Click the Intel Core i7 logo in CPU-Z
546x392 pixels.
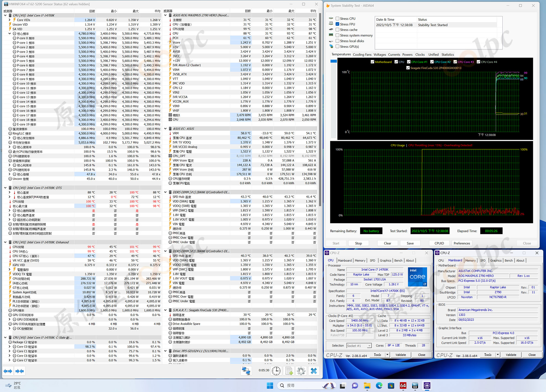[417, 277]
